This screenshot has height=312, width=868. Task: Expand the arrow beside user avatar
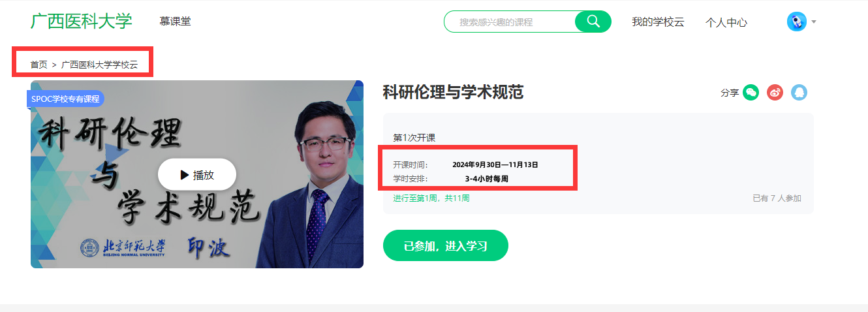tap(814, 22)
